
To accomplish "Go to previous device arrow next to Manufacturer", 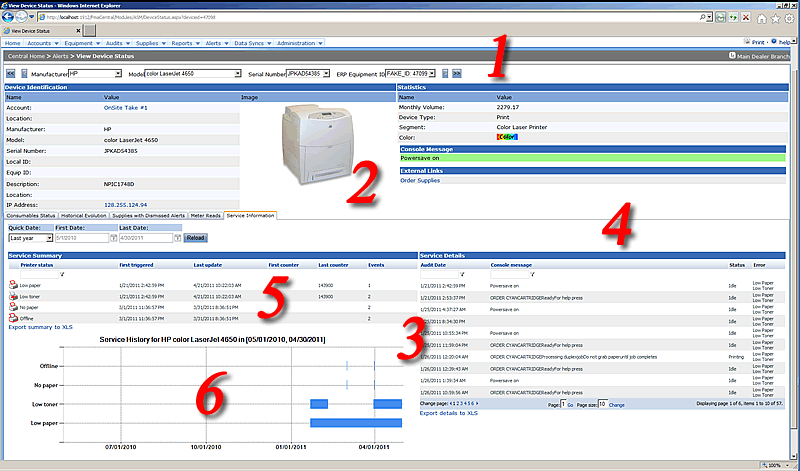I will [x=24, y=73].
